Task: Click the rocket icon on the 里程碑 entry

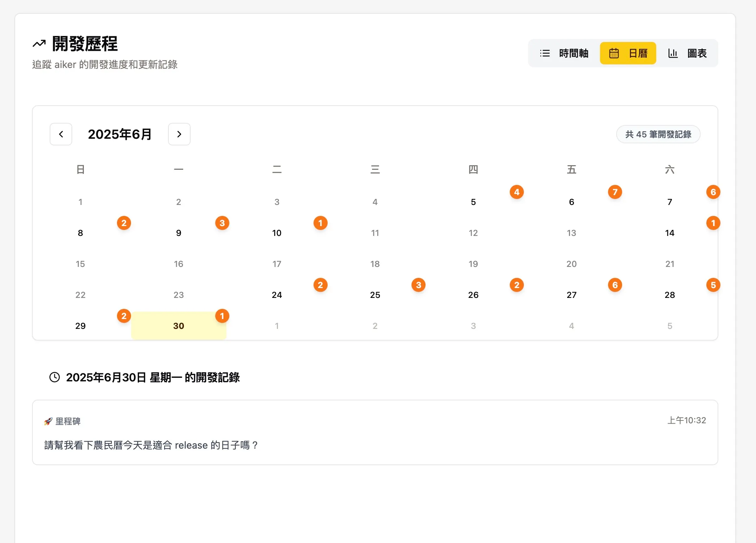Action: [x=48, y=421]
